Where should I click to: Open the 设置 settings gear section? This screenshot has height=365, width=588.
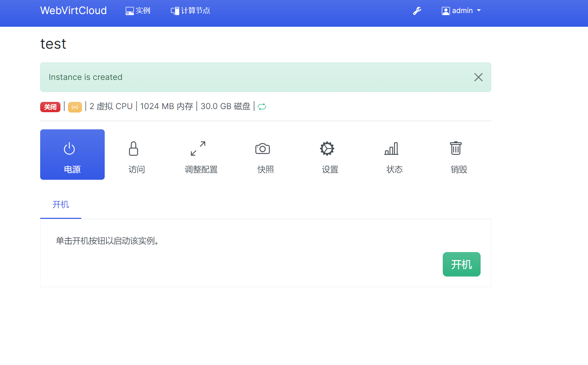pos(330,154)
